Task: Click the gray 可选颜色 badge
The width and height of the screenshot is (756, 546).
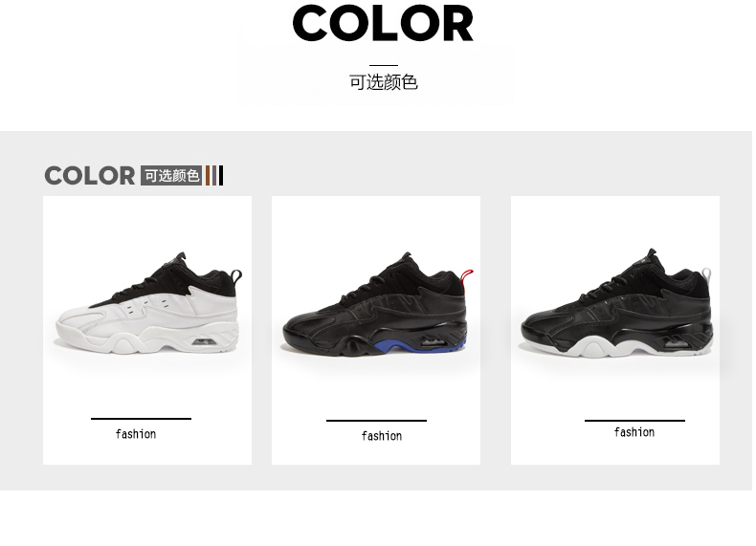Action: coord(171,175)
